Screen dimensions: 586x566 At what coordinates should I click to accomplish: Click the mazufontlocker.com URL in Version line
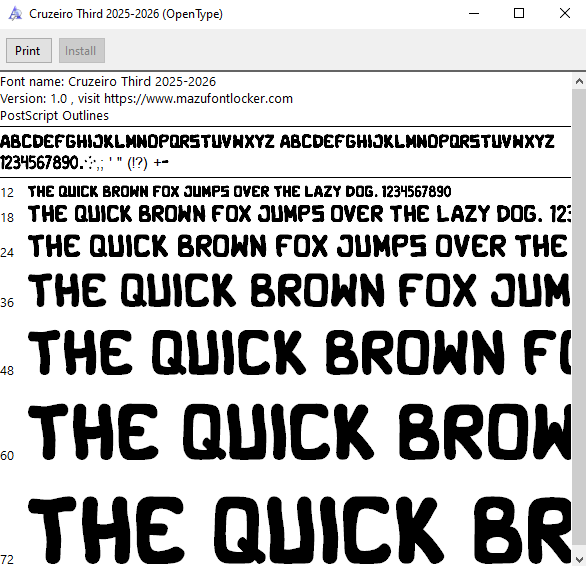click(x=198, y=99)
